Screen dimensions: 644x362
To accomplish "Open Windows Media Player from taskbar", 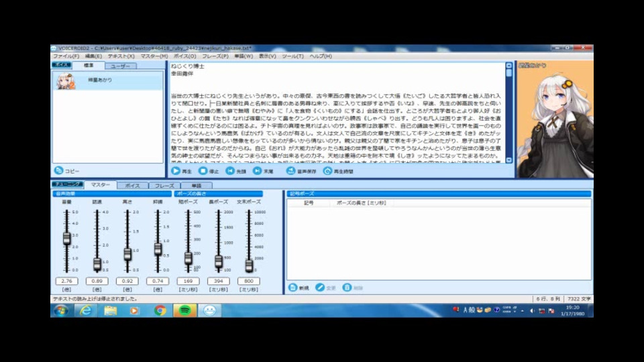I will pyautogui.click(x=135, y=310).
